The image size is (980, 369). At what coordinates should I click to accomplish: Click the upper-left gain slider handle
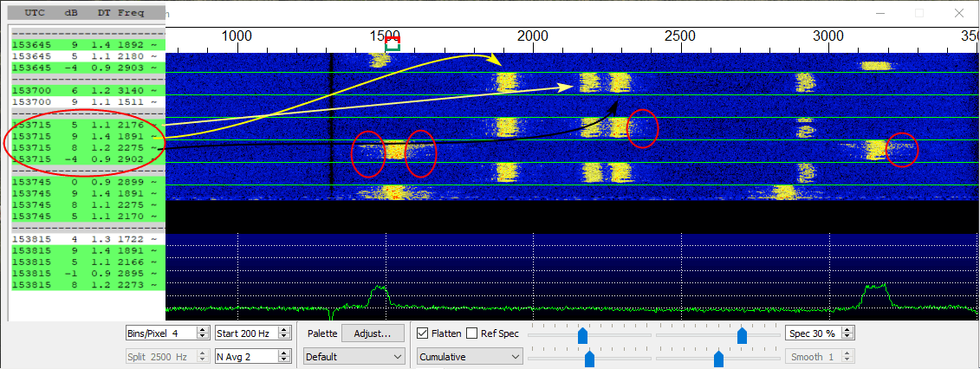click(x=582, y=334)
